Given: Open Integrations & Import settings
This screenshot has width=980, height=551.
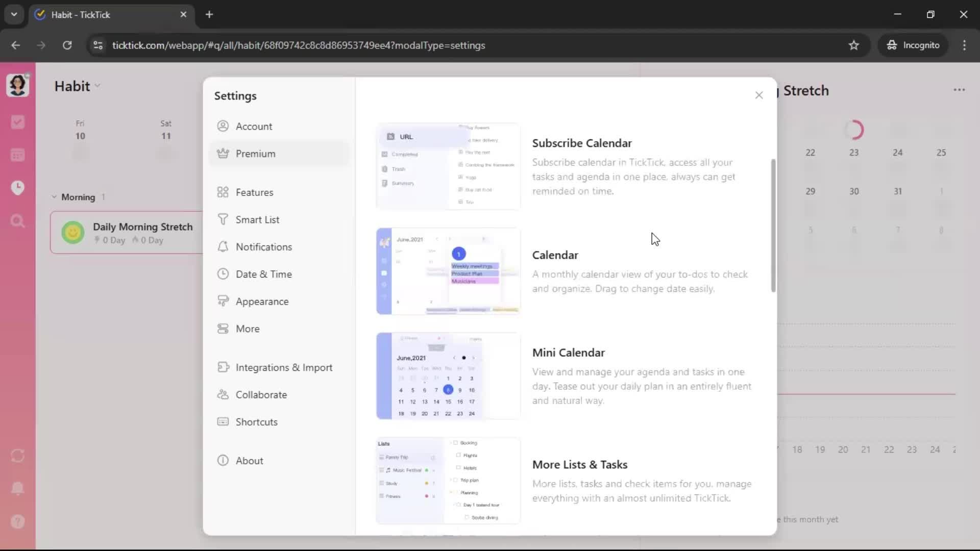Looking at the screenshot, I should (284, 367).
